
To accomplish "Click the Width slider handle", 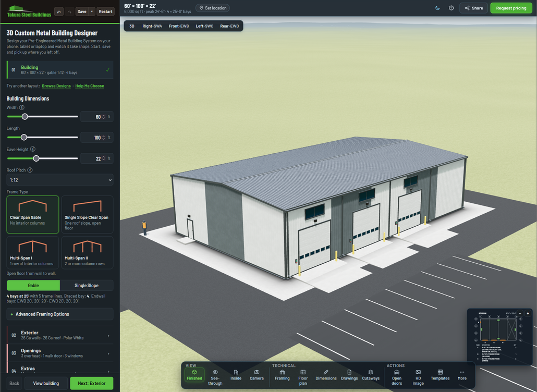I will coord(25,117).
